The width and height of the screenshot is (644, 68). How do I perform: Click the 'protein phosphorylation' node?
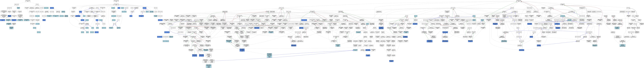click(298, 32)
